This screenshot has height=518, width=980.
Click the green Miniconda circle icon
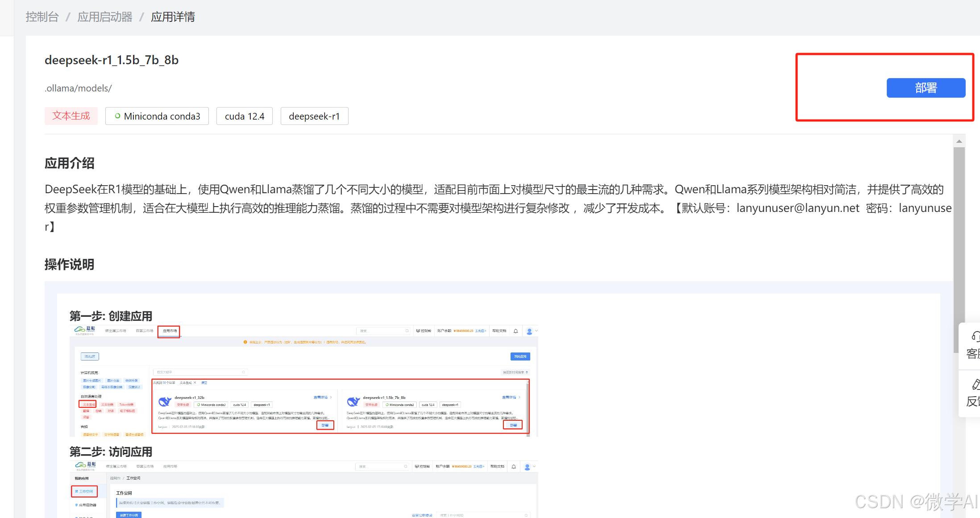[117, 116]
